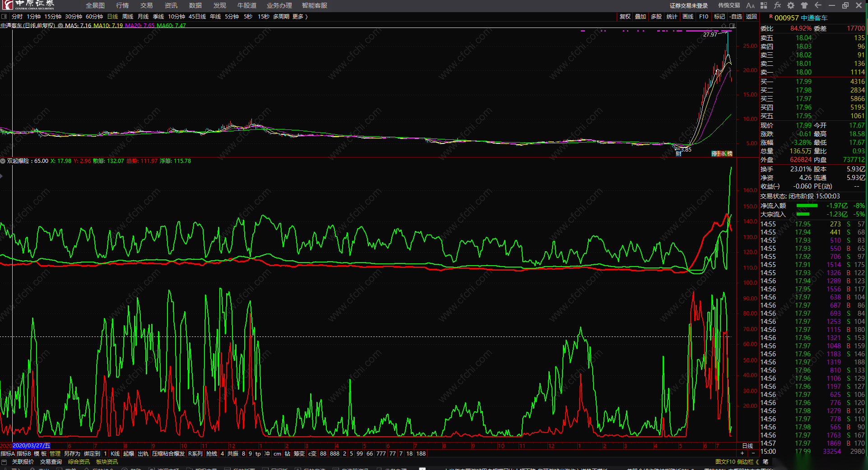Viewport: 868px width, 470px height.
Task: Click the 管理 template manage tab
Action: click(55, 454)
